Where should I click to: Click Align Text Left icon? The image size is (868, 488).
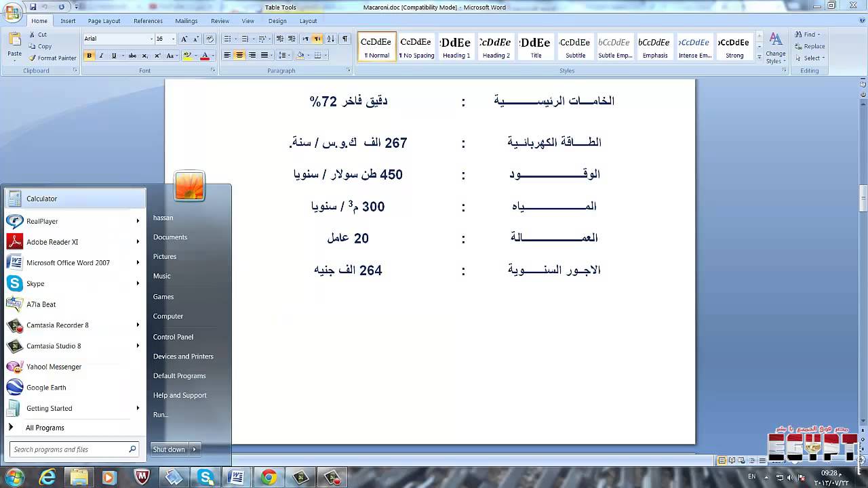tap(227, 56)
